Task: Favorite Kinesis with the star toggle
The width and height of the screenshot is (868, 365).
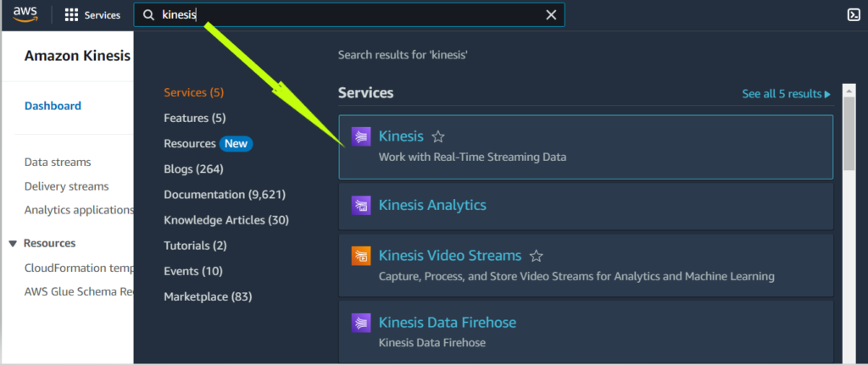Action: tap(438, 136)
